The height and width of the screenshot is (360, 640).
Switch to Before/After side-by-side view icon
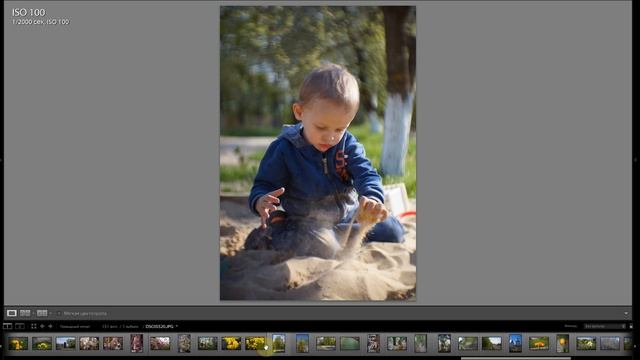[x=25, y=313]
